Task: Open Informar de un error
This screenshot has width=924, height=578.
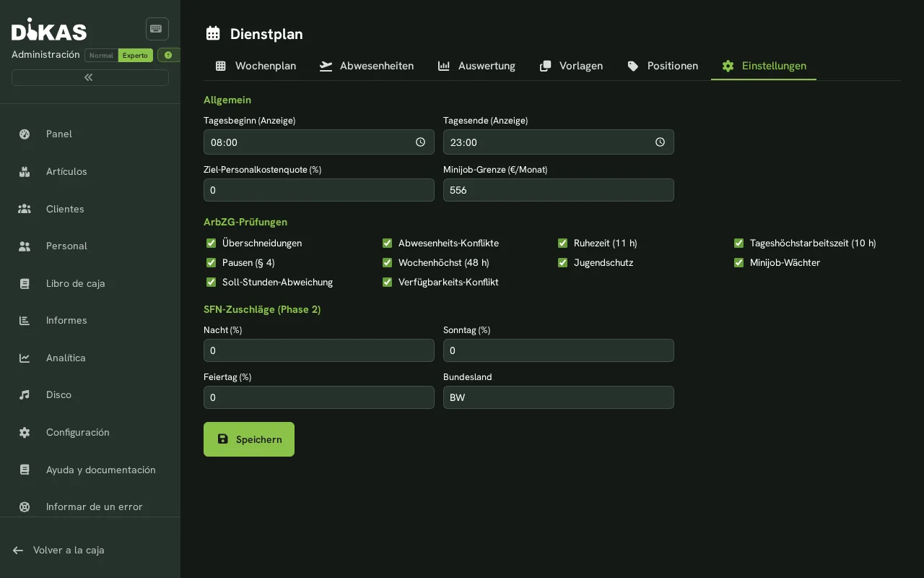Action: (90, 506)
